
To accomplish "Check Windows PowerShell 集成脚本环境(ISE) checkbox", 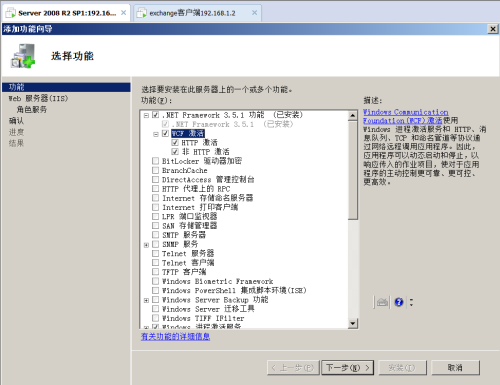I will coord(155,291).
